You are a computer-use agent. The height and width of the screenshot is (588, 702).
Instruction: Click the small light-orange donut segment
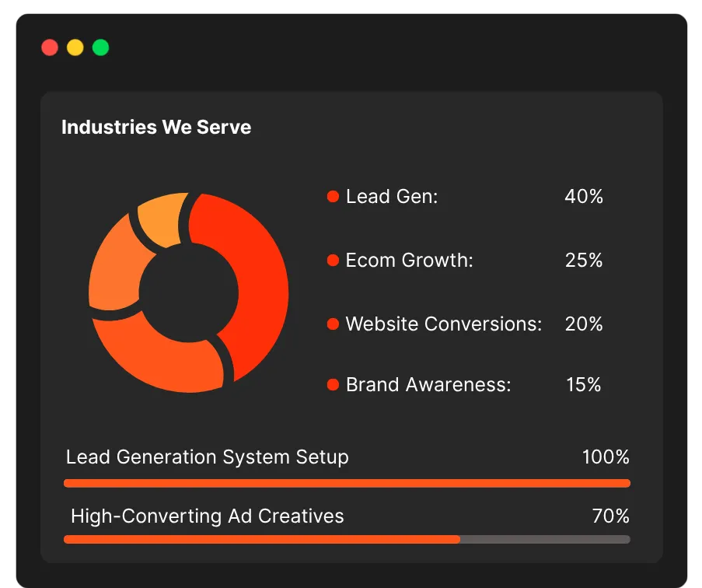[x=163, y=219]
